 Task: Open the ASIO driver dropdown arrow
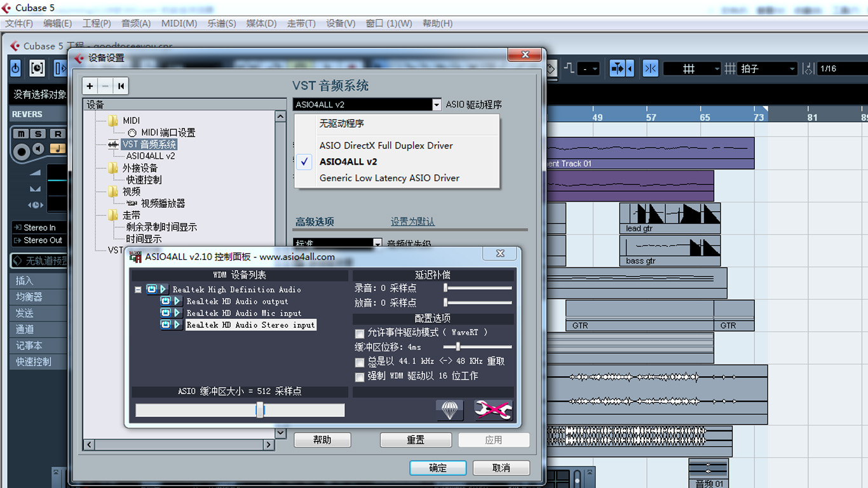tap(437, 104)
